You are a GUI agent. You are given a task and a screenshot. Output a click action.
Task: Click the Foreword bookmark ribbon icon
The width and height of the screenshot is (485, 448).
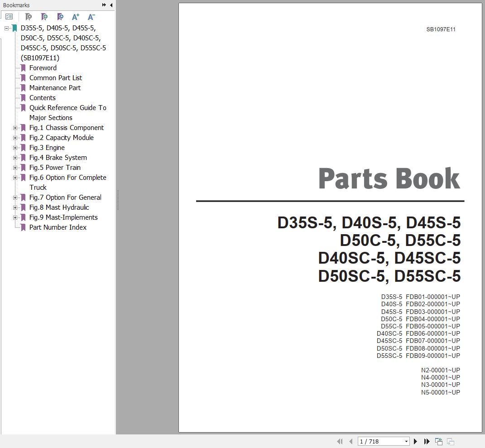(23, 68)
